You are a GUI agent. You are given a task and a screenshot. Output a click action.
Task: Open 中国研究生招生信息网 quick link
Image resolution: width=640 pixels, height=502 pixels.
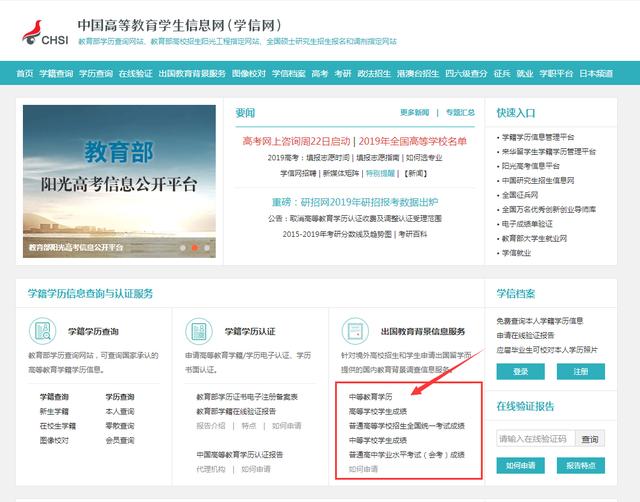[x=538, y=180]
